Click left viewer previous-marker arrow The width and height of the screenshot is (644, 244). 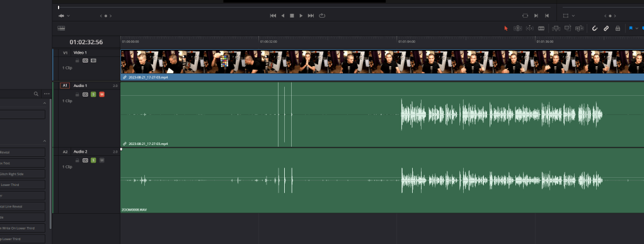point(101,16)
